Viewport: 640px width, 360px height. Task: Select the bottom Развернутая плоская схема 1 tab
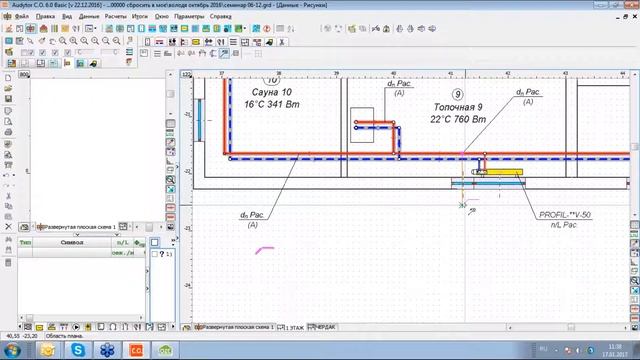pos(234,327)
